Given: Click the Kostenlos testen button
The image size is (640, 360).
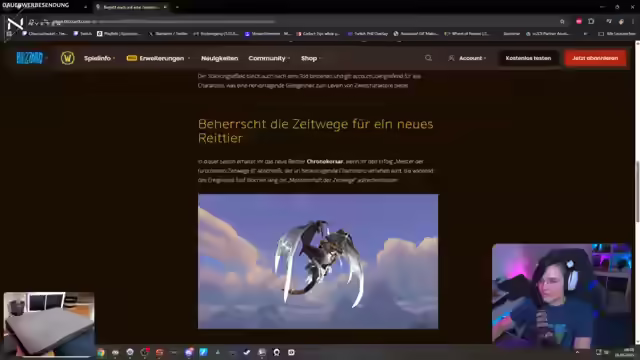Looking at the screenshot, I should point(528,58).
